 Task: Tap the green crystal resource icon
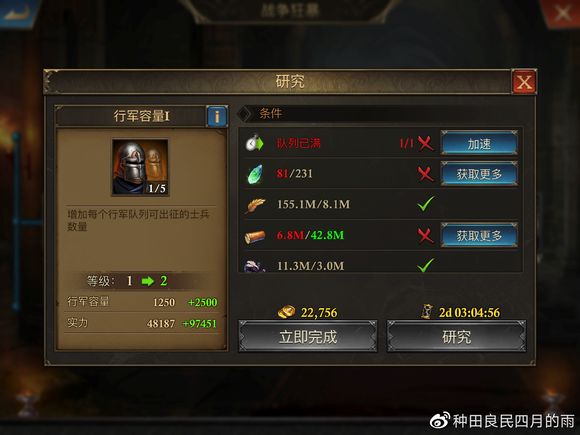point(255,174)
